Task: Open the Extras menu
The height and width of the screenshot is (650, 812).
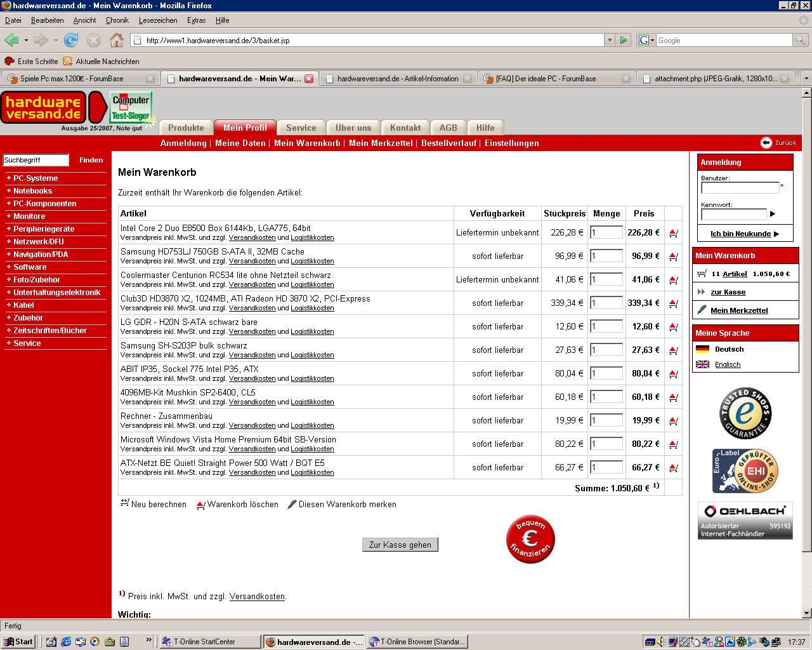Action: [196, 20]
